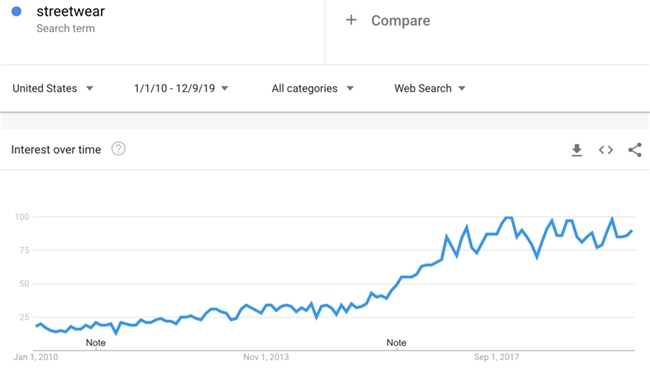Download the interest over time CSV
The image size is (650, 371).
[577, 150]
